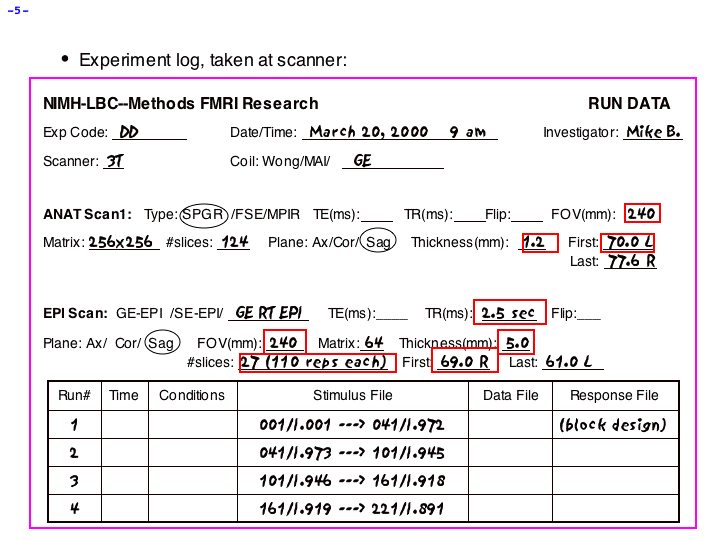Click the Scanner field showing 3T
The width and height of the screenshot is (720, 540).
click(x=115, y=160)
